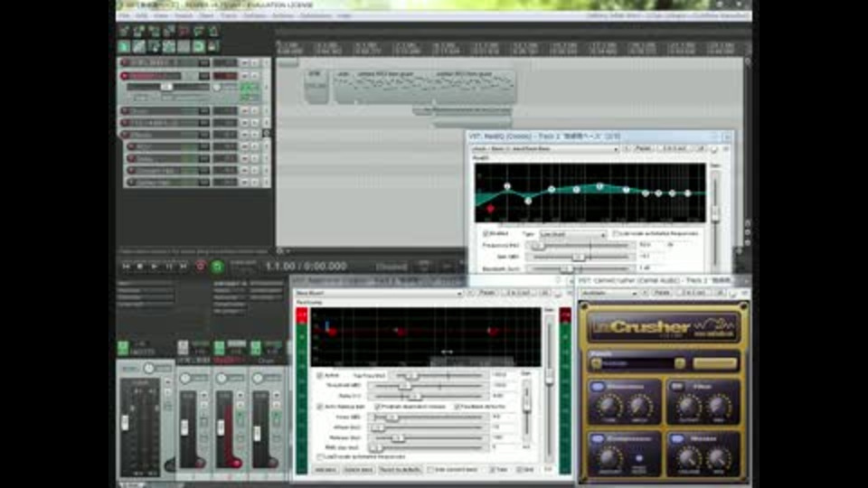Select band 6 point at ReaEQ curve peak
868x488 pixels.
[599, 186]
